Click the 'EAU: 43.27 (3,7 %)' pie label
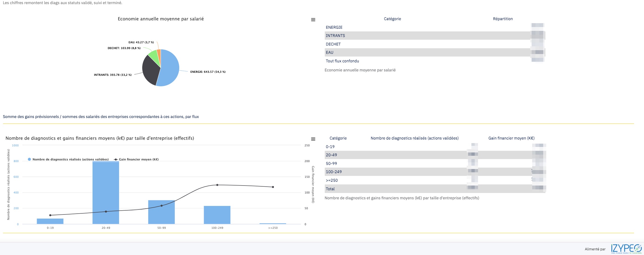Screen dimensions: 644x255 coord(141,42)
